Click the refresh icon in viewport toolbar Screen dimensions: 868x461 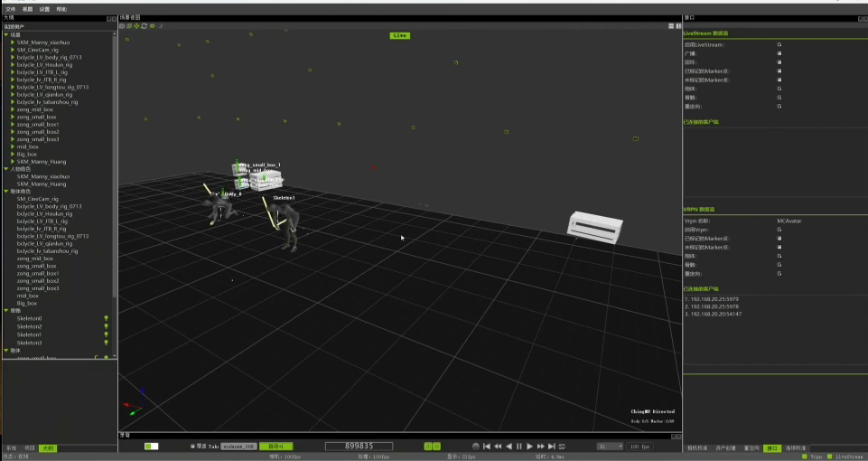144,26
